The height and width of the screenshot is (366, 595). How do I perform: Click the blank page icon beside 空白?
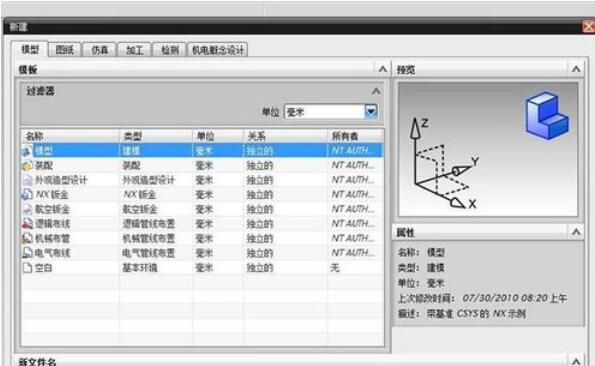(27, 268)
